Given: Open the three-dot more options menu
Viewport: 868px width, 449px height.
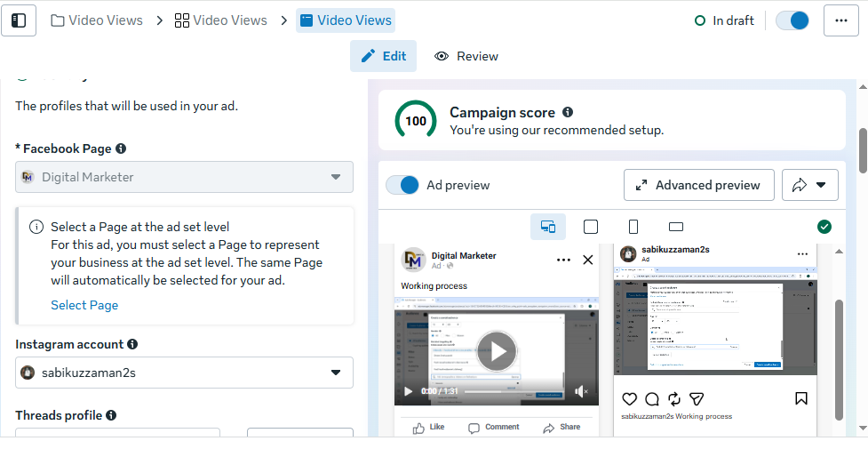Looking at the screenshot, I should click(840, 20).
